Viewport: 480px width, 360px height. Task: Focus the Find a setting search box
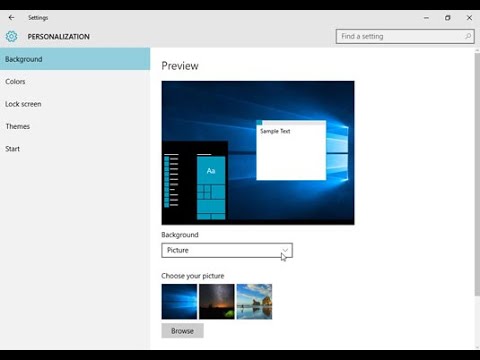click(x=405, y=36)
